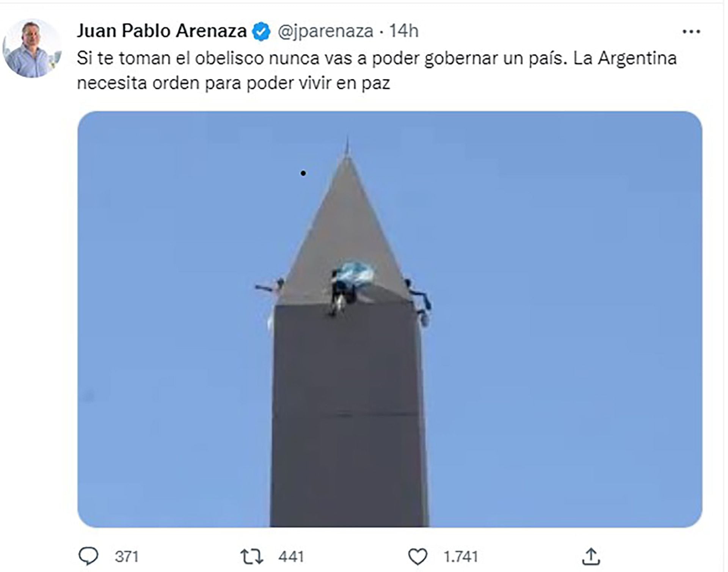
Task: Open the Juan Pablo Arenaza name link
Action: point(162,31)
